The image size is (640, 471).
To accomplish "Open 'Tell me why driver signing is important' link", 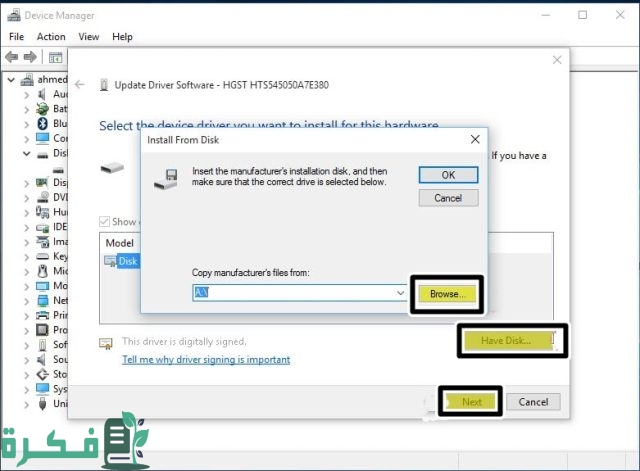I will pos(206,360).
